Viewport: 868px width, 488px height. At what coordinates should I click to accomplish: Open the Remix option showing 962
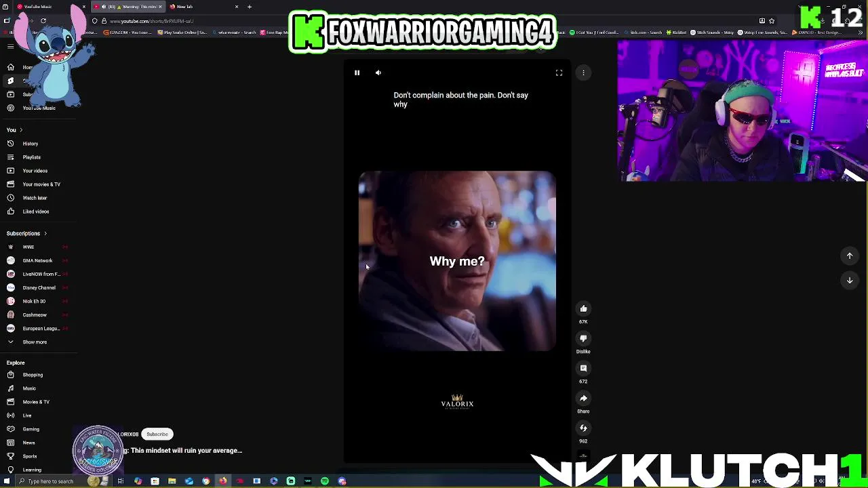(x=583, y=428)
